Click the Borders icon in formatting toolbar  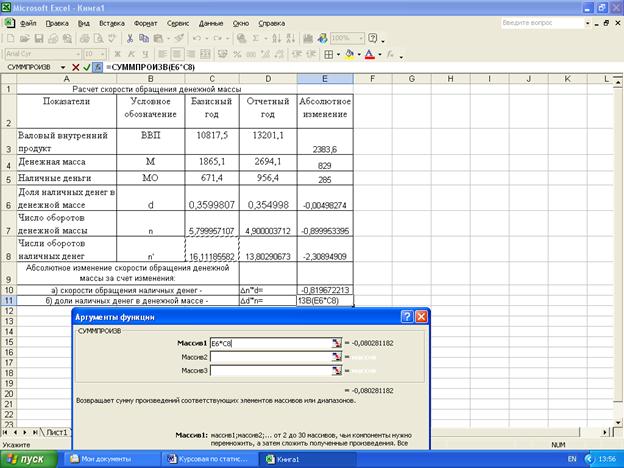tap(329, 54)
